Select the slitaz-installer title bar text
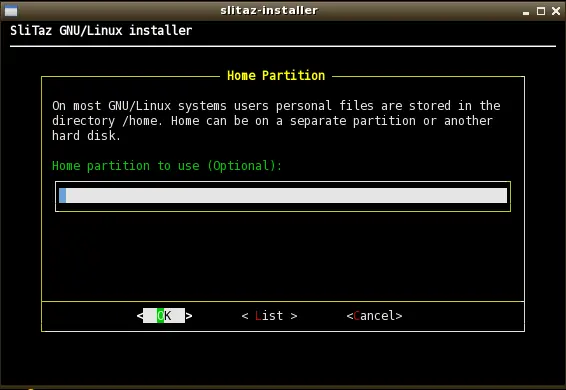This screenshot has height=390, width=566. pos(269,10)
